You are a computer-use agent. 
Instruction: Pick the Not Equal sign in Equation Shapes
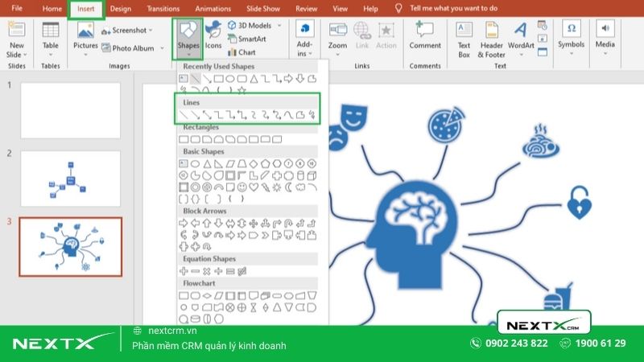point(242,271)
